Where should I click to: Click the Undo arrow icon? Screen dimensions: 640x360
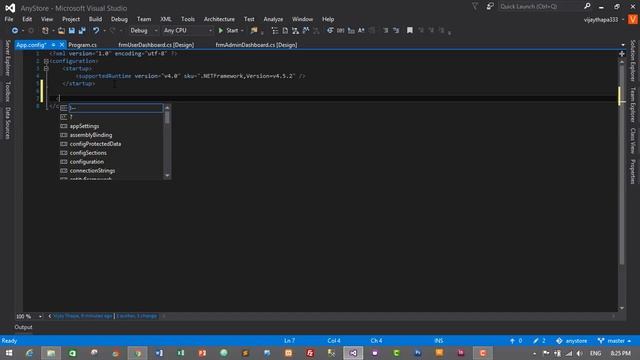point(96,31)
